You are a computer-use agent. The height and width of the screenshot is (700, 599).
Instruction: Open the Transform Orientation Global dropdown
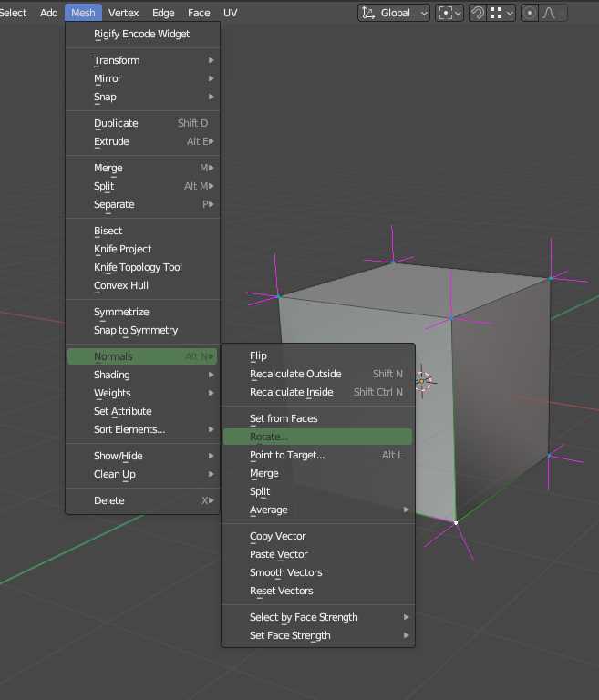[394, 13]
